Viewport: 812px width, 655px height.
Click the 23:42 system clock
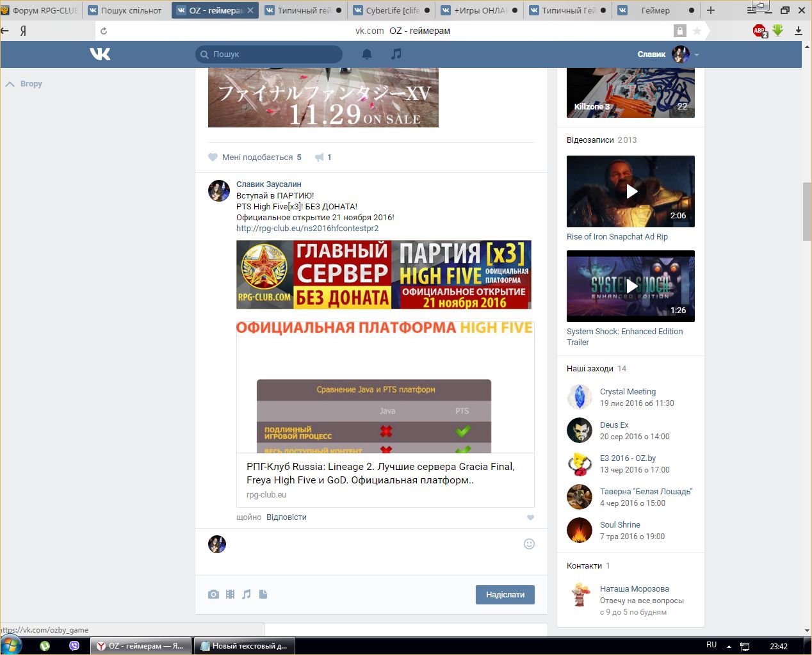pos(779,646)
